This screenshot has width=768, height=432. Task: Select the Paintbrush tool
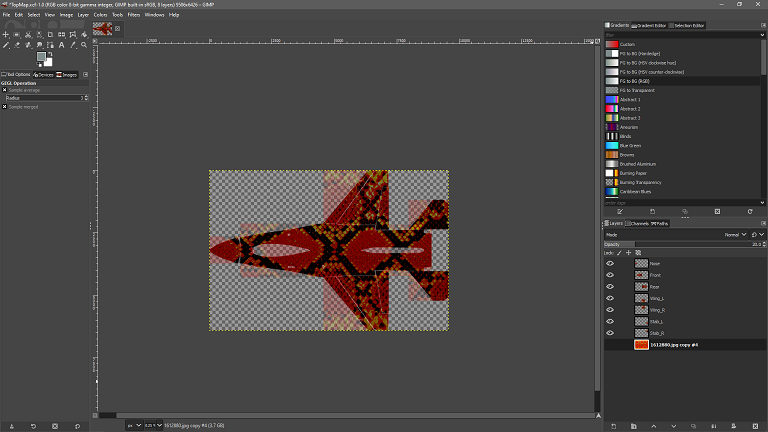pyautogui.click(x=6, y=45)
